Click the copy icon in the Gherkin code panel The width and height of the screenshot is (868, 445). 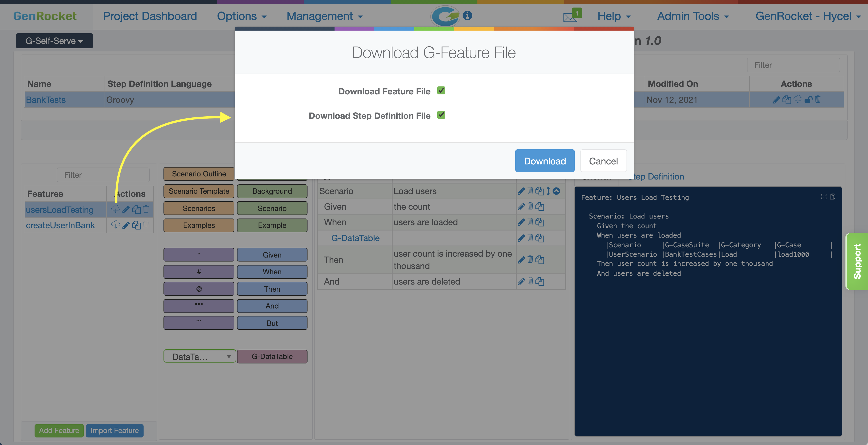click(833, 197)
